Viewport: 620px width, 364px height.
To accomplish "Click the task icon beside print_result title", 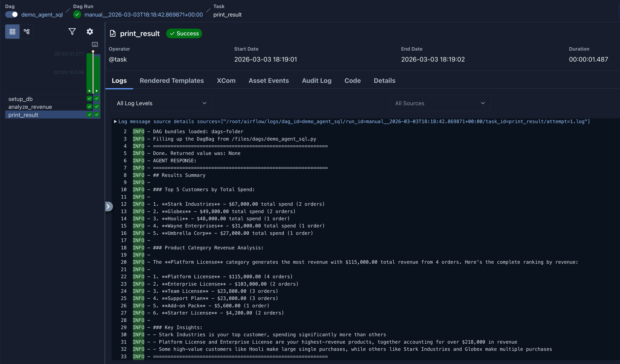I will point(113,33).
